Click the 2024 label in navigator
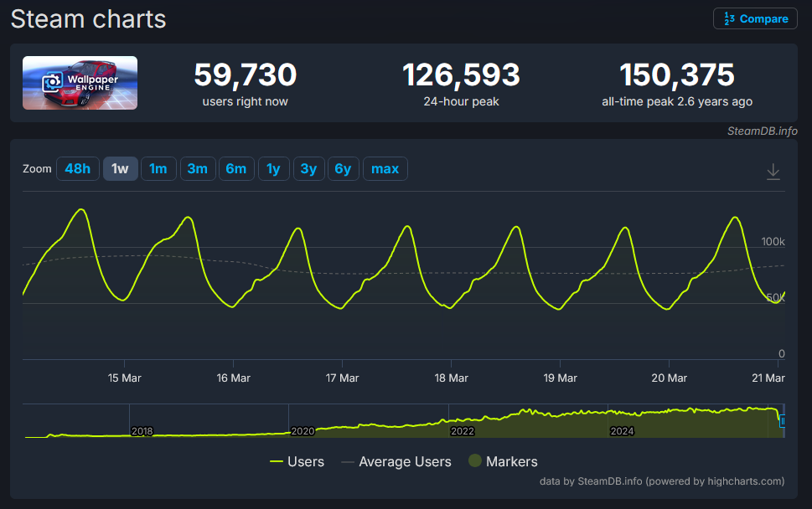Viewport: 812px width, 509px height. click(x=622, y=431)
